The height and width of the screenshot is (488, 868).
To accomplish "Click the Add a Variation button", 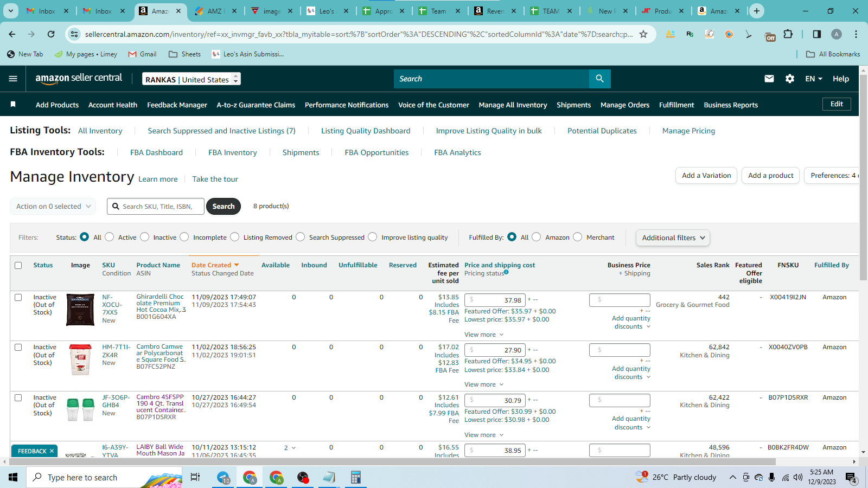I will pos(706,175).
